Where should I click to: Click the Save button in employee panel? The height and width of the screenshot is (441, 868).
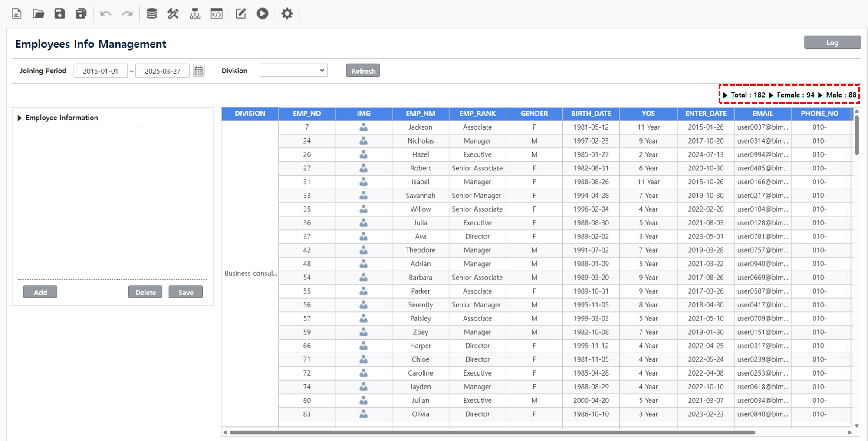point(186,292)
